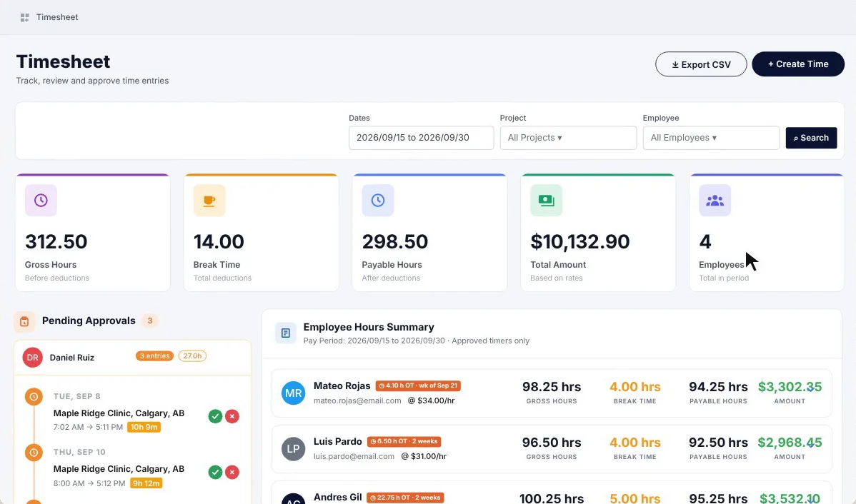The width and height of the screenshot is (856, 504).
Task: Click the 3 entries badge for Daniel Ruiz
Action: point(154,356)
